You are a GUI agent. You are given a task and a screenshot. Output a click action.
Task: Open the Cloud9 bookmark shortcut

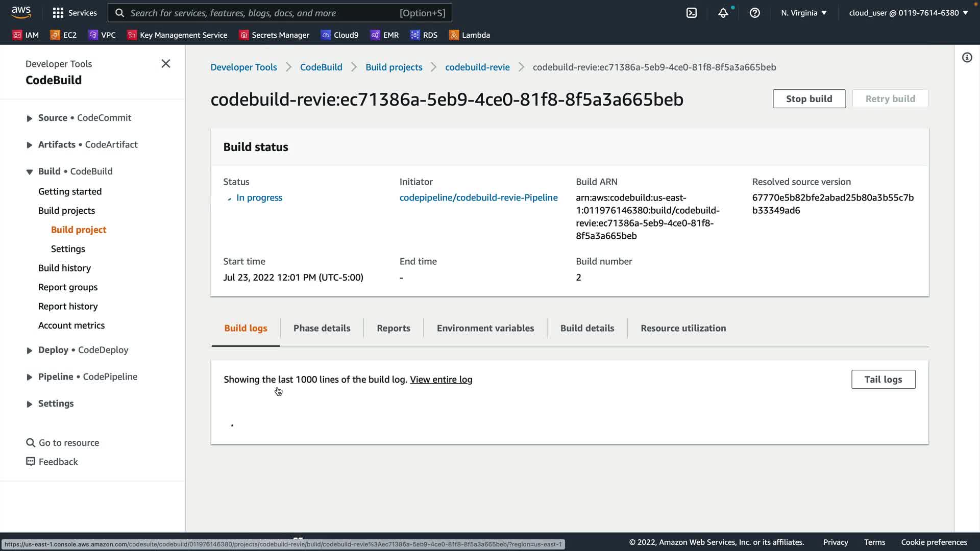[x=340, y=35]
